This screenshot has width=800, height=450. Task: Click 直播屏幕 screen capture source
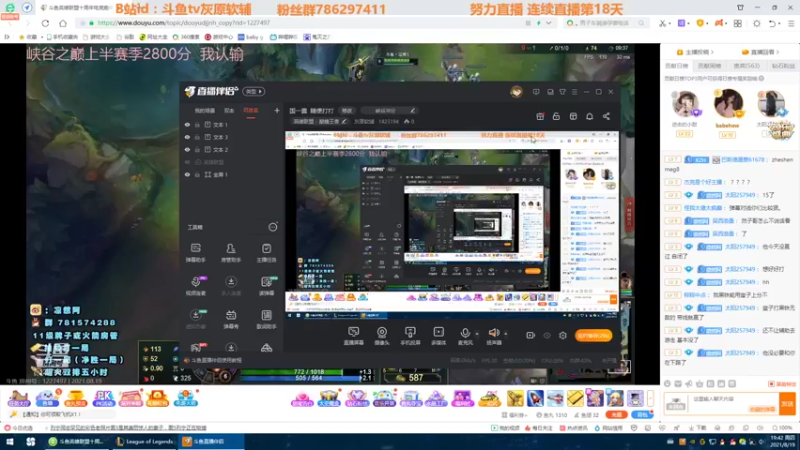353,336
